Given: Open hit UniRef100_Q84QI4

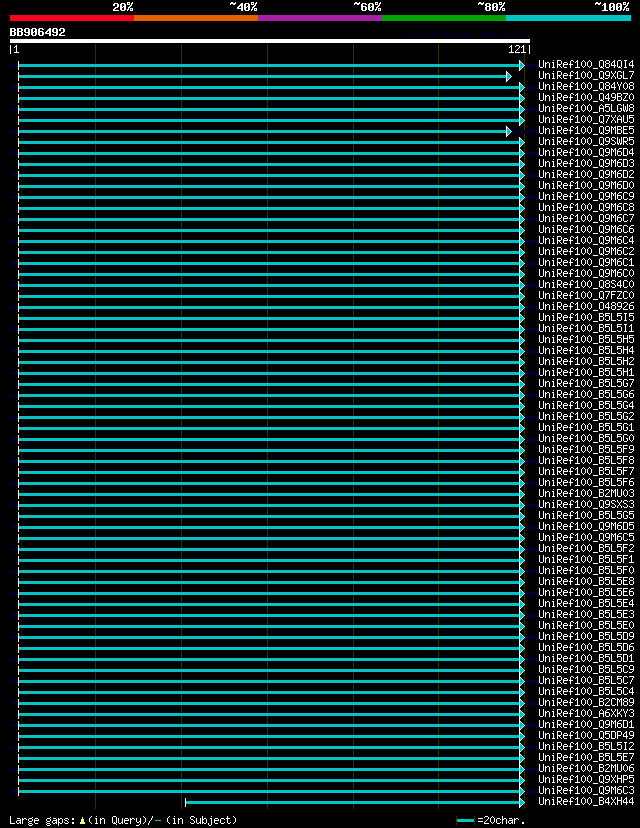Looking at the screenshot, I should (586, 64).
